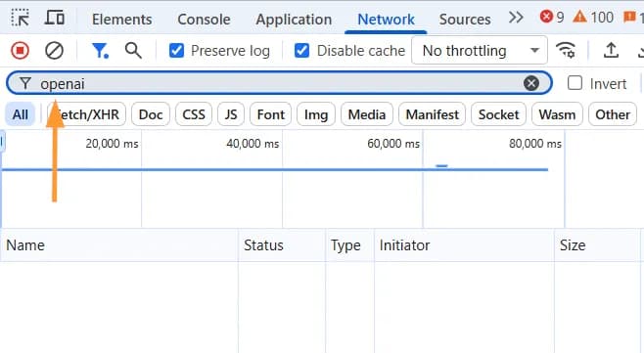The height and width of the screenshot is (353, 644).
Task: Toggle the device toolbar icon
Action: (x=55, y=18)
